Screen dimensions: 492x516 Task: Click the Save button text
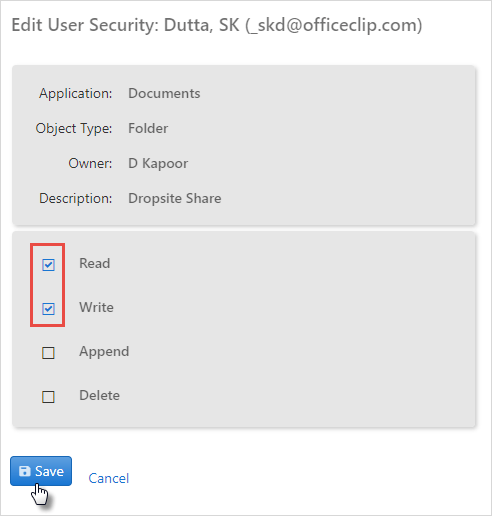pos(49,471)
